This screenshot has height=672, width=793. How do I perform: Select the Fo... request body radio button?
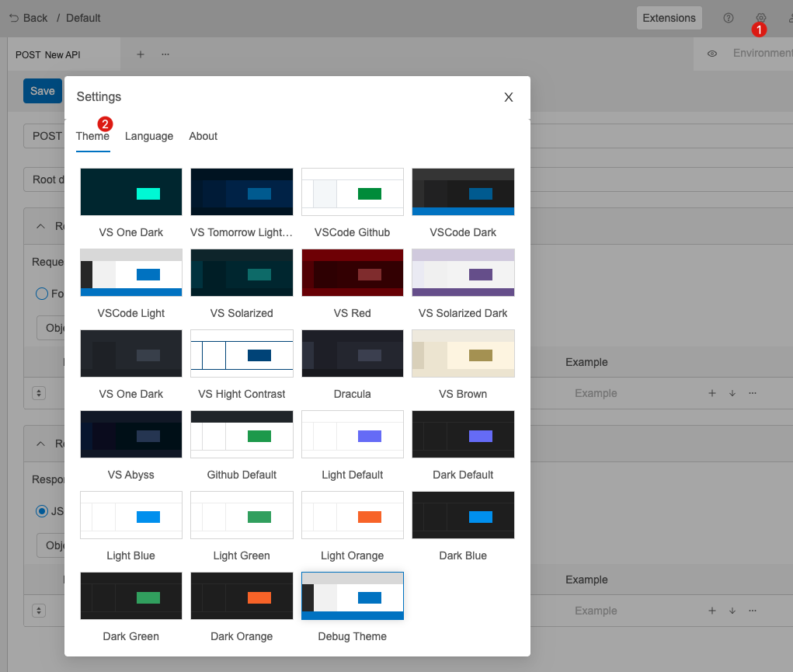(x=42, y=294)
